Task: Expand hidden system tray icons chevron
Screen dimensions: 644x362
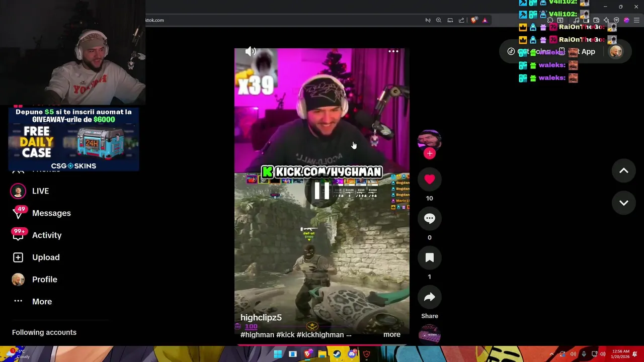Action: pos(552,354)
